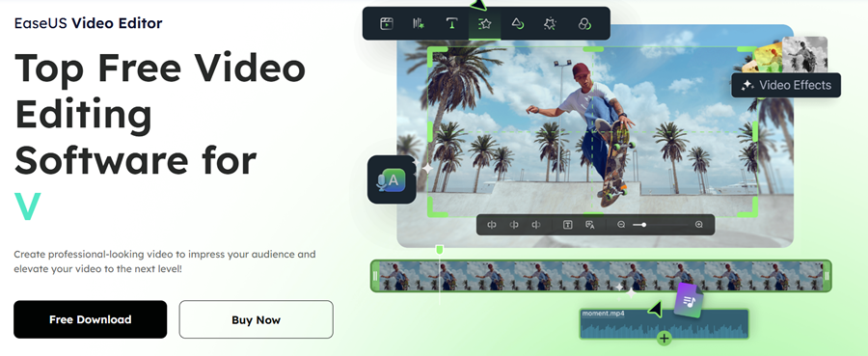Open the highlighted star stickers tab

tap(485, 24)
